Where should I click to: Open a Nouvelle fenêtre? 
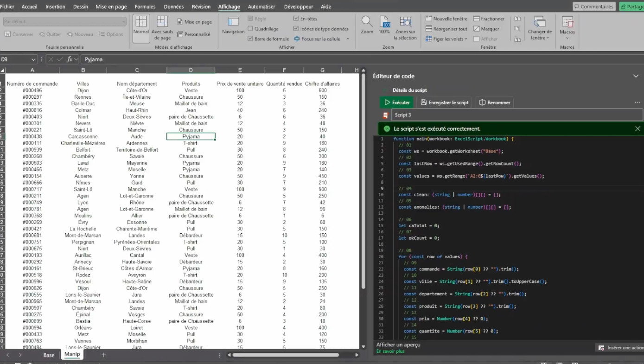click(x=446, y=19)
